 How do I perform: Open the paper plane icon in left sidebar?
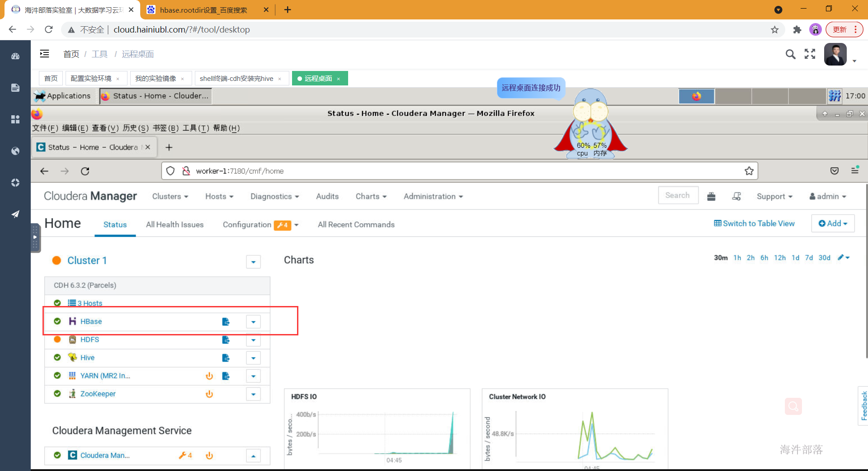15,214
